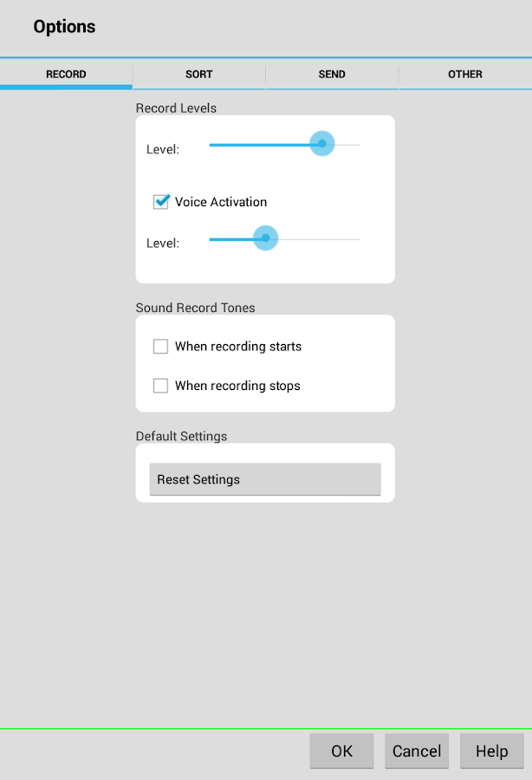The height and width of the screenshot is (780, 532).
Task: Click the 'Voice Activation' label text
Action: coord(221,202)
